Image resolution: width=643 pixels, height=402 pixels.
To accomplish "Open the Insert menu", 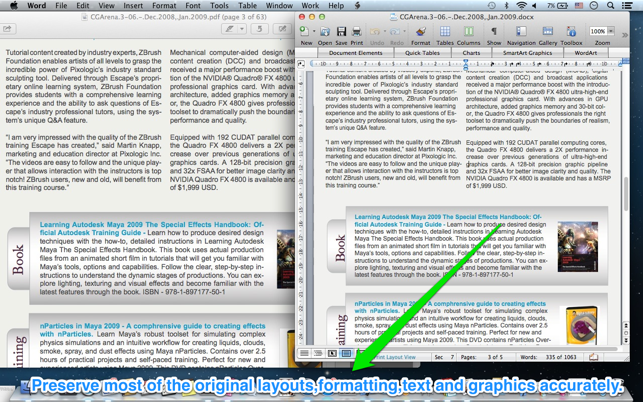I will tap(133, 6).
